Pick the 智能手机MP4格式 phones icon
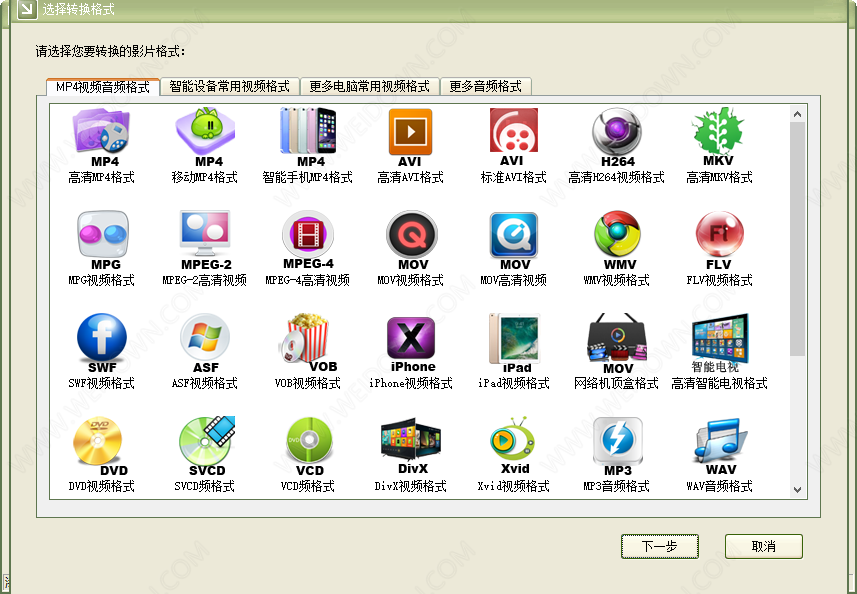This screenshot has width=857, height=594. [308, 130]
